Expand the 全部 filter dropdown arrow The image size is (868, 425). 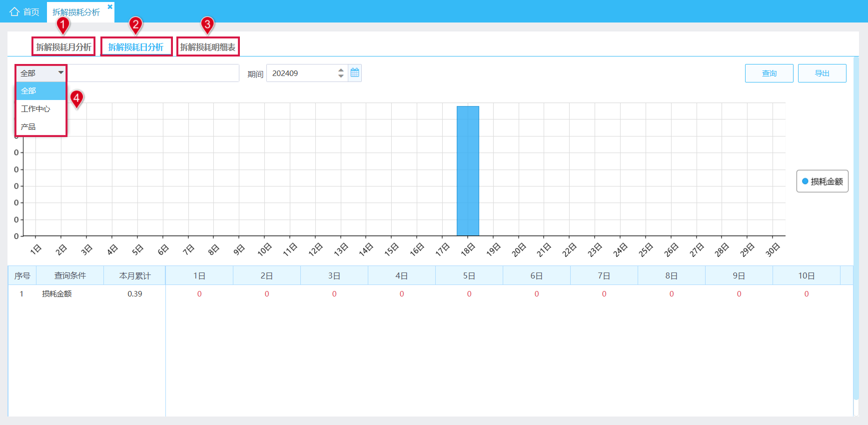point(60,73)
